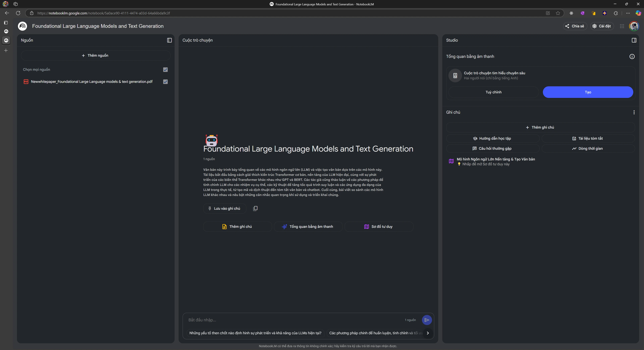
Task: View site information lock icon
Action: pos(32,13)
